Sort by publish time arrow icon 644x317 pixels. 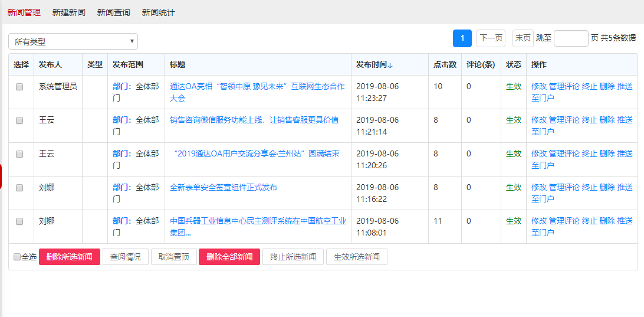click(x=390, y=65)
